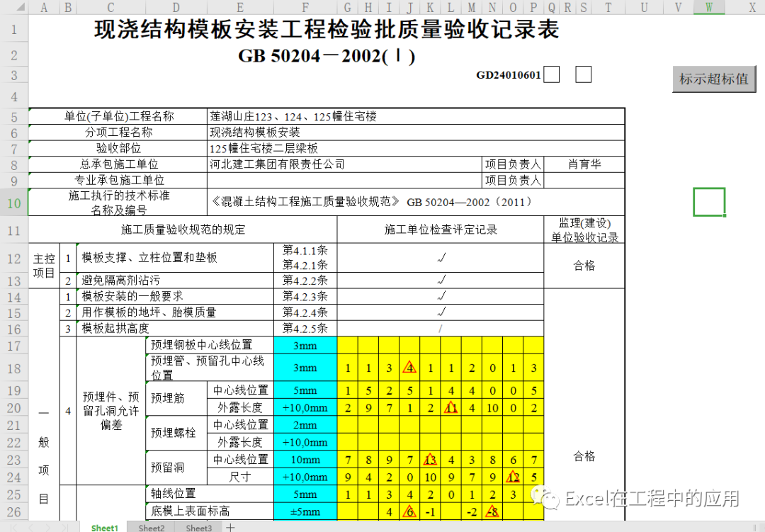This screenshot has width=765, height=532.
Task: Select flagged value 8 in row 26
Action: tap(492, 511)
